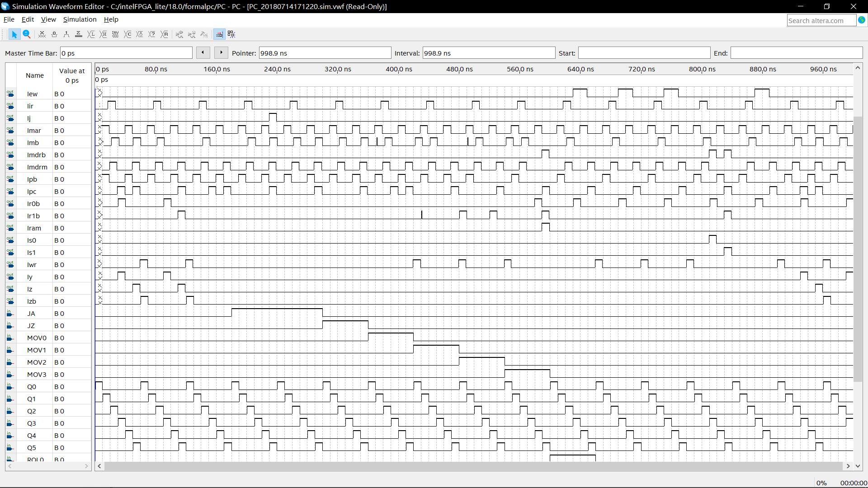Image resolution: width=868 pixels, height=488 pixels.
Task: Move time bar to next transition
Action: click(x=221, y=53)
